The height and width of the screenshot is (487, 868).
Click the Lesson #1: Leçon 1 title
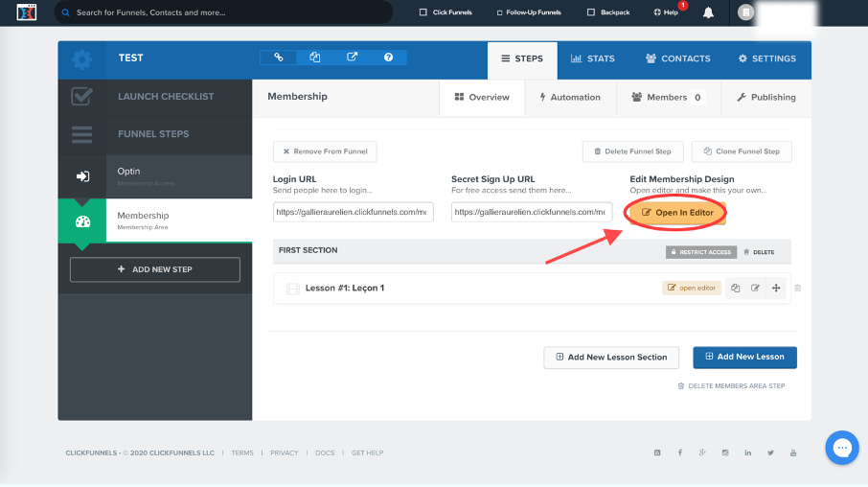pos(344,289)
